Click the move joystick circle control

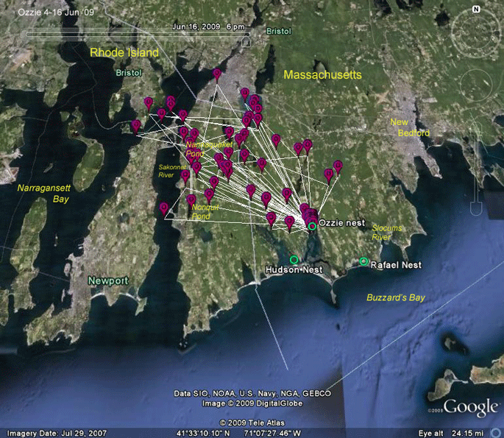476,85
